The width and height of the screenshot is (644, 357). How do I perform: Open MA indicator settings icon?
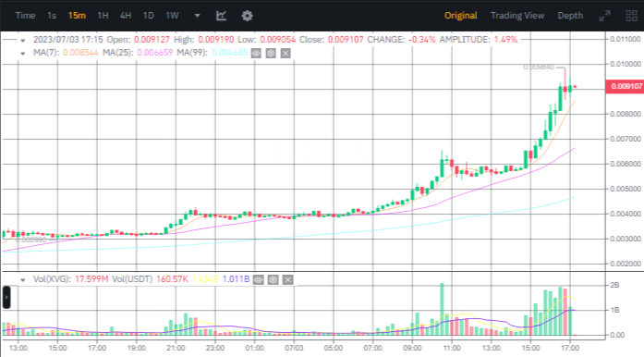point(271,53)
